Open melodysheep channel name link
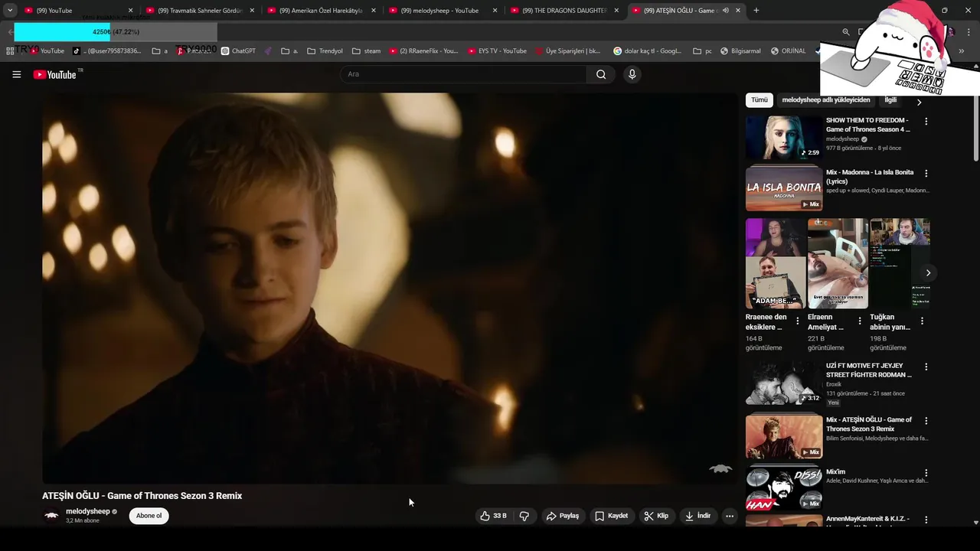This screenshot has width=980, height=551. tap(87, 511)
